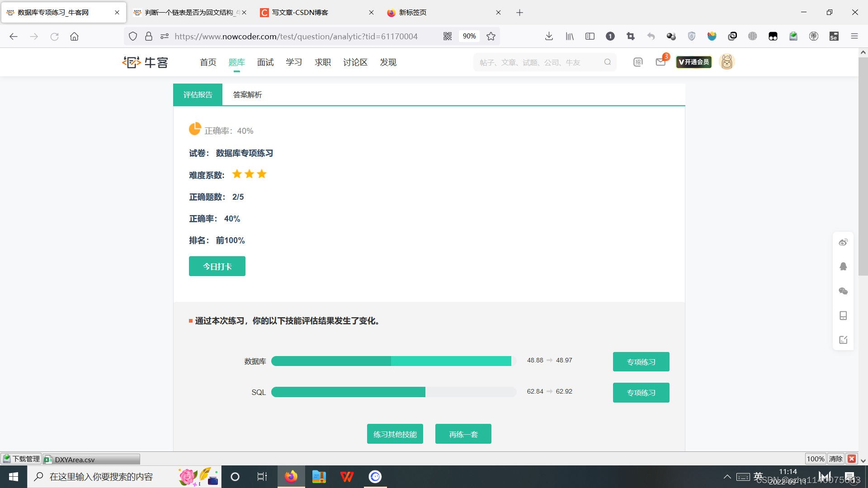
Task: Click the SQL skill progress bar
Action: click(x=393, y=392)
